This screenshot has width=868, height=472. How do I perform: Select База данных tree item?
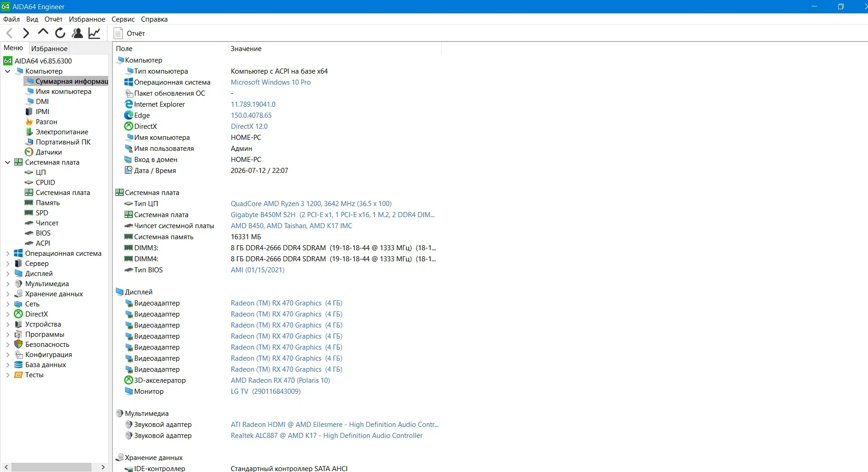46,365
